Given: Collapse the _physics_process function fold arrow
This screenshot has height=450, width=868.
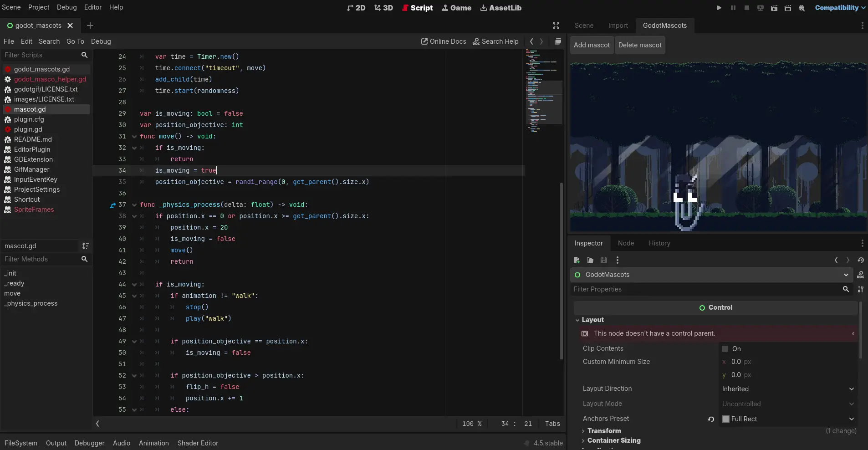Looking at the screenshot, I should coord(134,205).
